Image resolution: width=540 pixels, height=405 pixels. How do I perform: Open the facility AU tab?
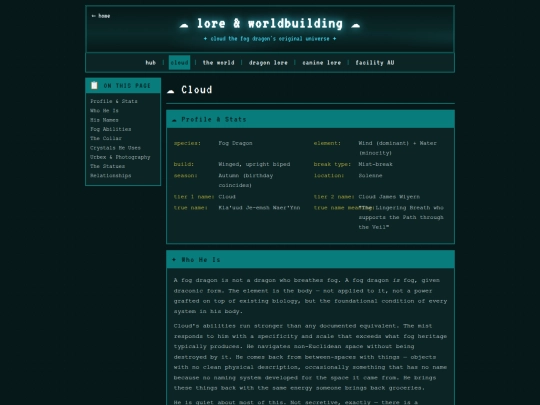coord(375,63)
